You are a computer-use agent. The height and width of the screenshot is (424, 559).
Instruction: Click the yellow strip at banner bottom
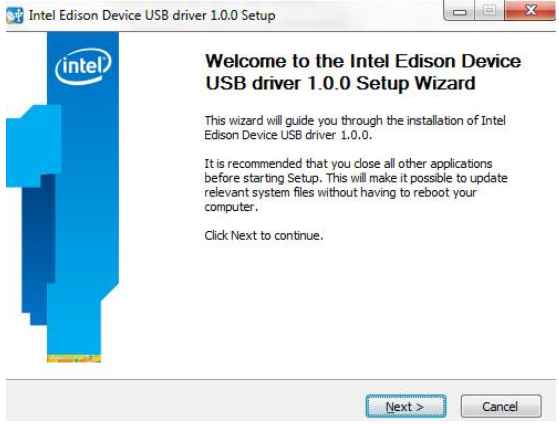(x=74, y=359)
